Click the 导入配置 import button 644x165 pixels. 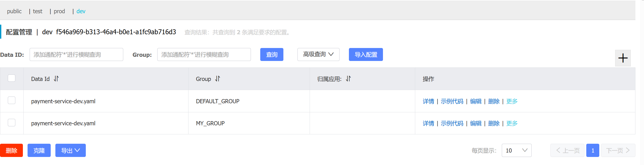pos(366,54)
